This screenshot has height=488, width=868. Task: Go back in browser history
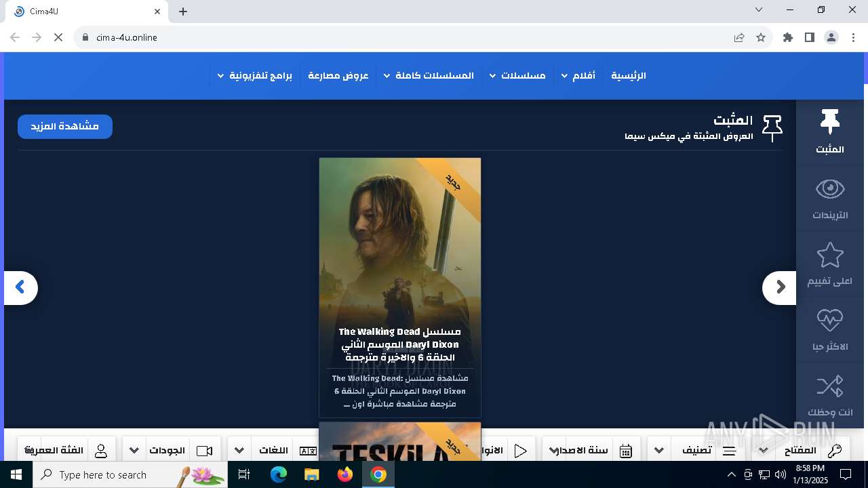15,37
